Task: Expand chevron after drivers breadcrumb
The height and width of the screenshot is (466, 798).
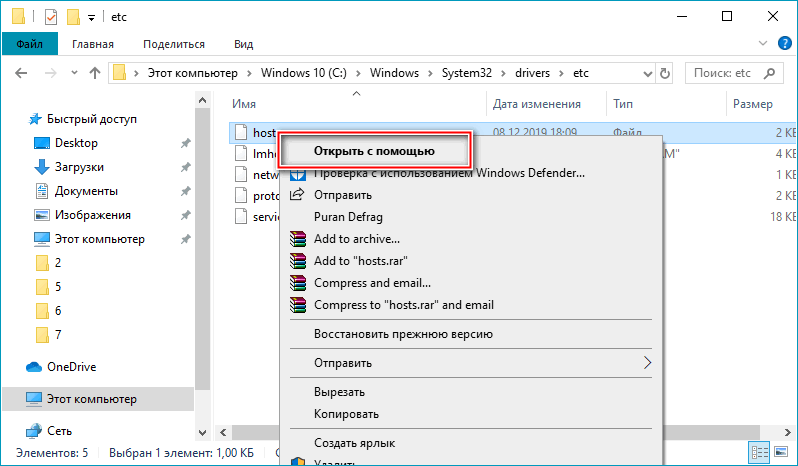Action: pos(561,74)
